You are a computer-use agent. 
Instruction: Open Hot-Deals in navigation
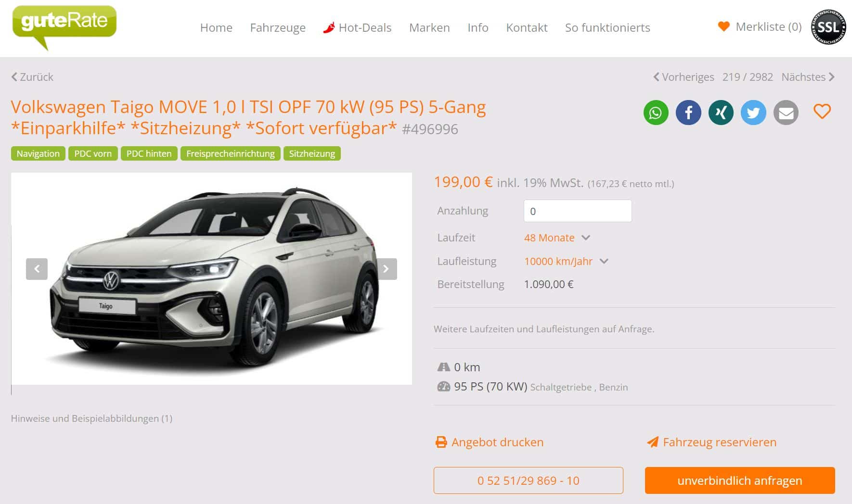[357, 27]
